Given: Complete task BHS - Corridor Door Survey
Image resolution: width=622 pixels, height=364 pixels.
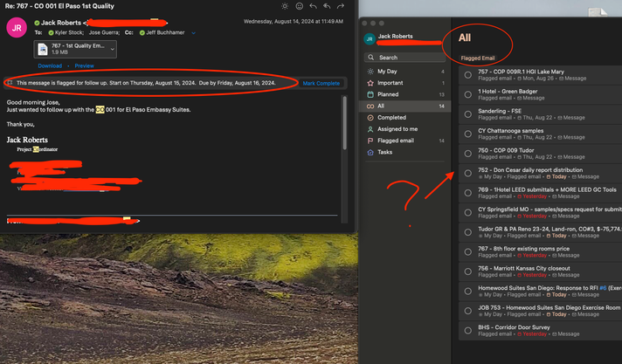Looking at the screenshot, I should point(468,330).
